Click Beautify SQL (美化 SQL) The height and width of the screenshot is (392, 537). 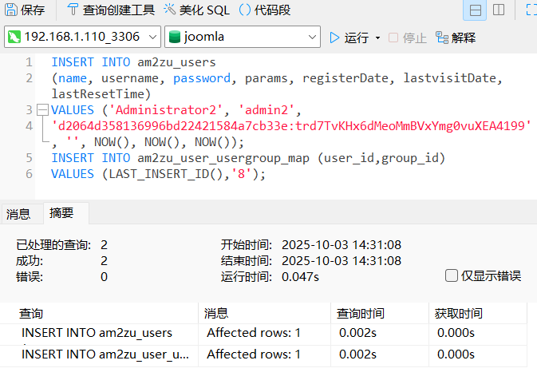click(x=197, y=10)
